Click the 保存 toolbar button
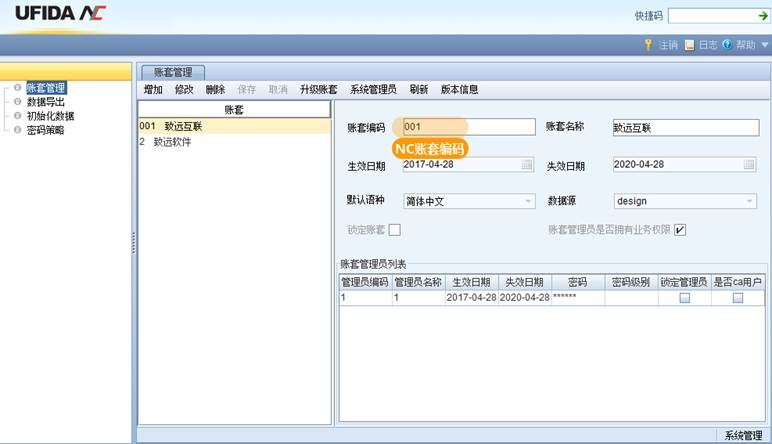The image size is (772, 444). tap(247, 90)
